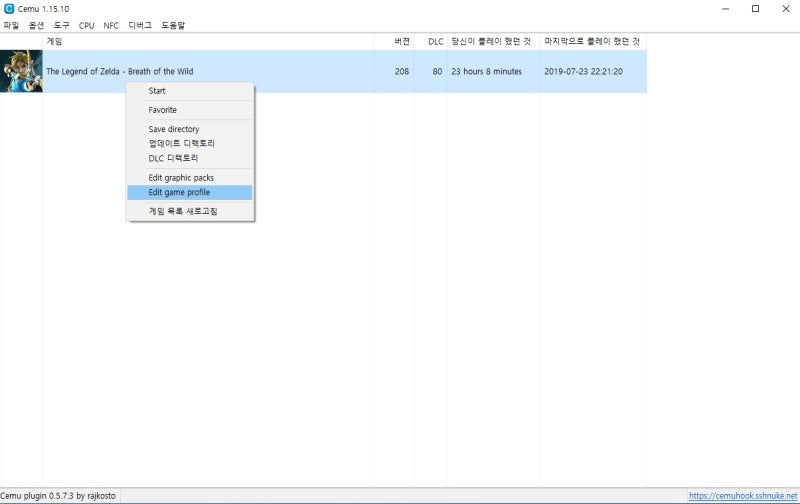800x504 pixels.
Task: Sort by the DLC column header
Action: (x=430, y=41)
